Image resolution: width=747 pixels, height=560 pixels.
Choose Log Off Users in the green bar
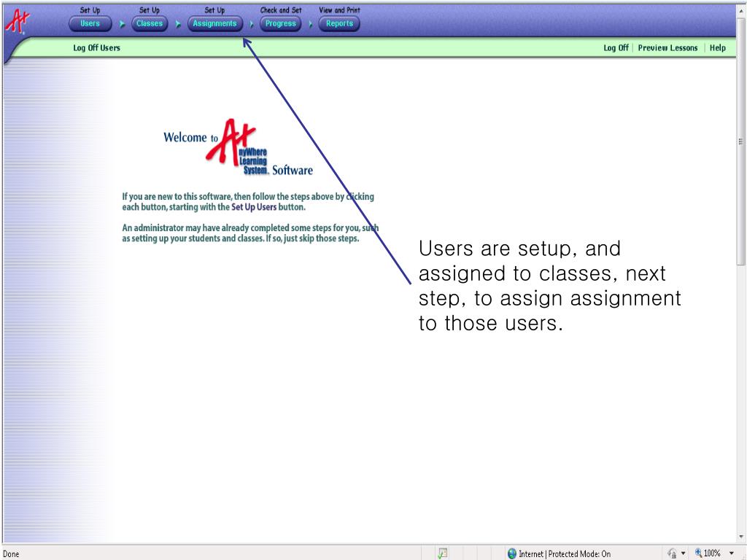(97, 47)
